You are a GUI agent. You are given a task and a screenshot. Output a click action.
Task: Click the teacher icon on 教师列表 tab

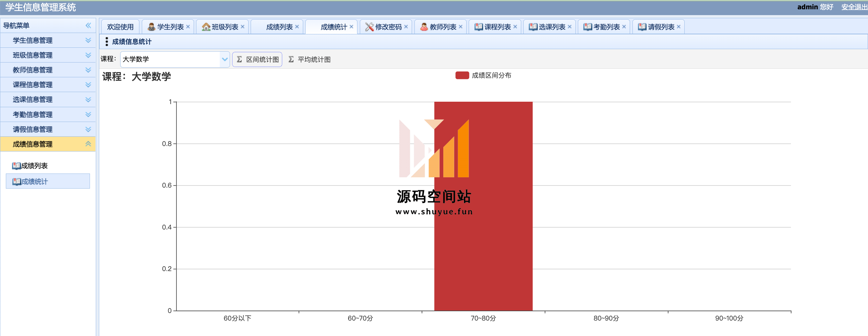(424, 27)
